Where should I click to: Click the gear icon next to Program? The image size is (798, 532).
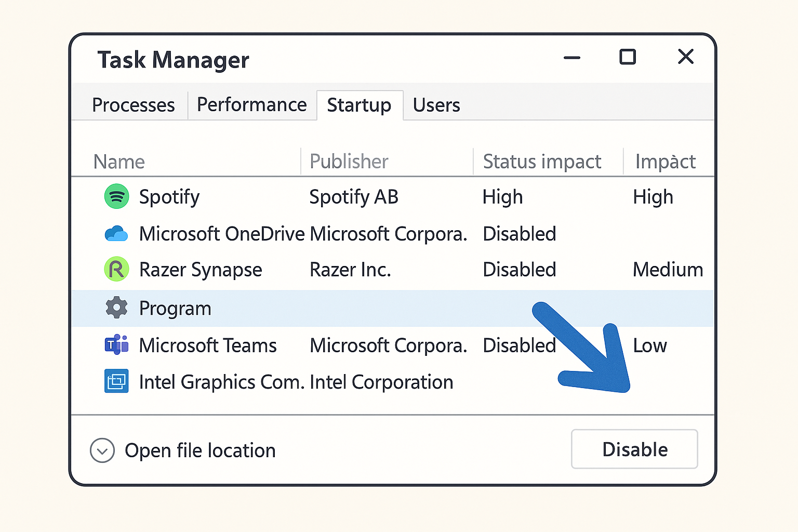tap(115, 308)
